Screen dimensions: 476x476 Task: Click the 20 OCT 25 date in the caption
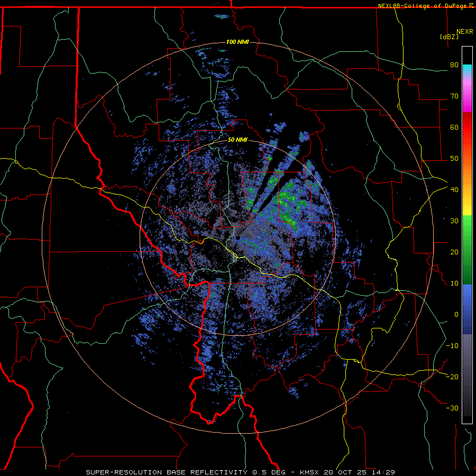pyautogui.click(x=345, y=472)
